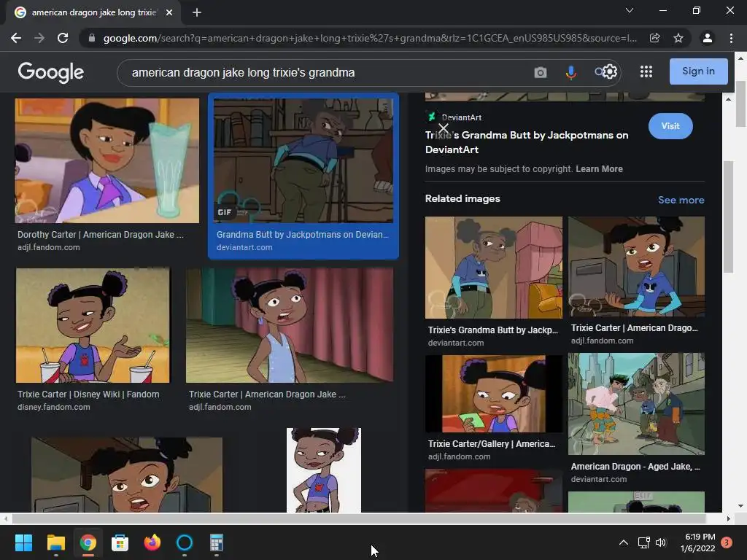Screen dimensions: 747x560
Task: Go forward with the browser arrow
Action: point(39,38)
